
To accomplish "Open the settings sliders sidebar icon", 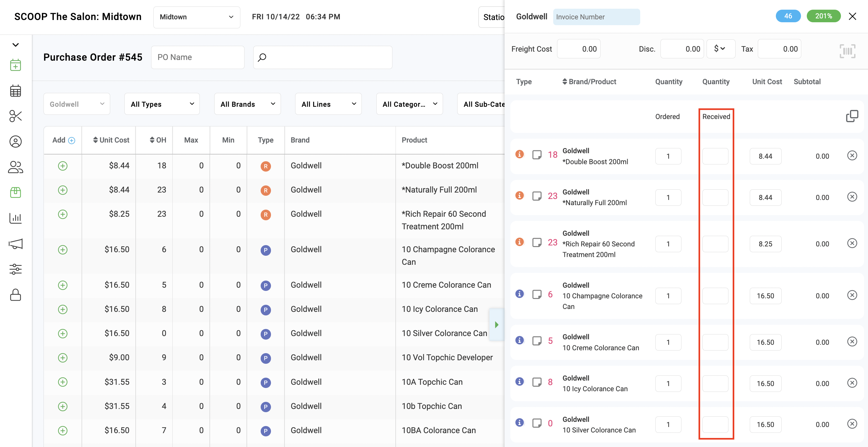I will coord(15,269).
